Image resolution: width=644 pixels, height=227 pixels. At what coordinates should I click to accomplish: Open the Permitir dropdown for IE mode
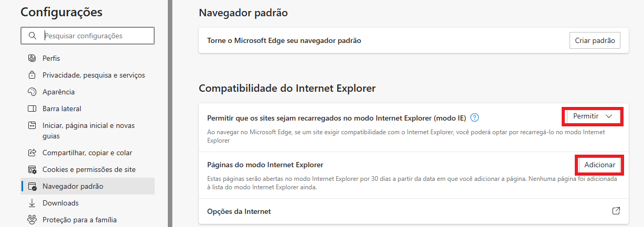click(593, 116)
